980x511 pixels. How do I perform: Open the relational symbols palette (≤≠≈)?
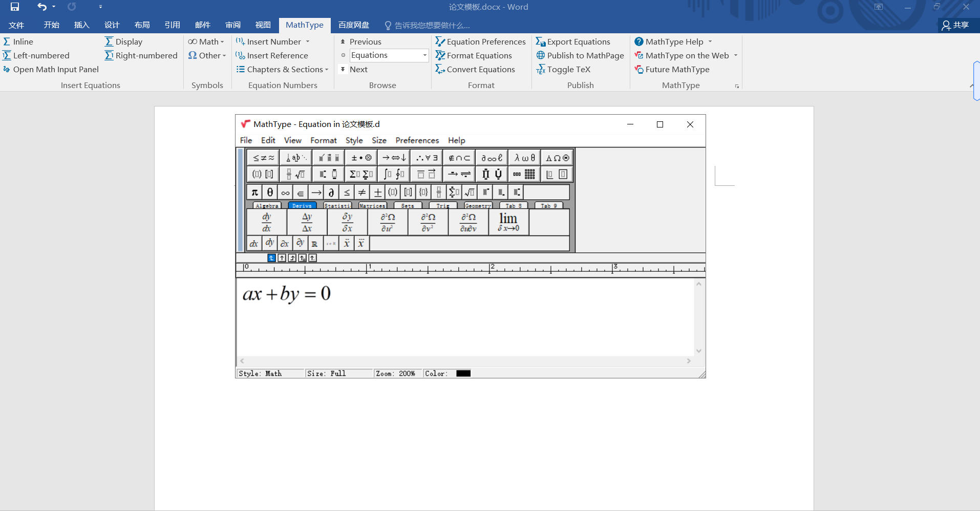click(263, 158)
